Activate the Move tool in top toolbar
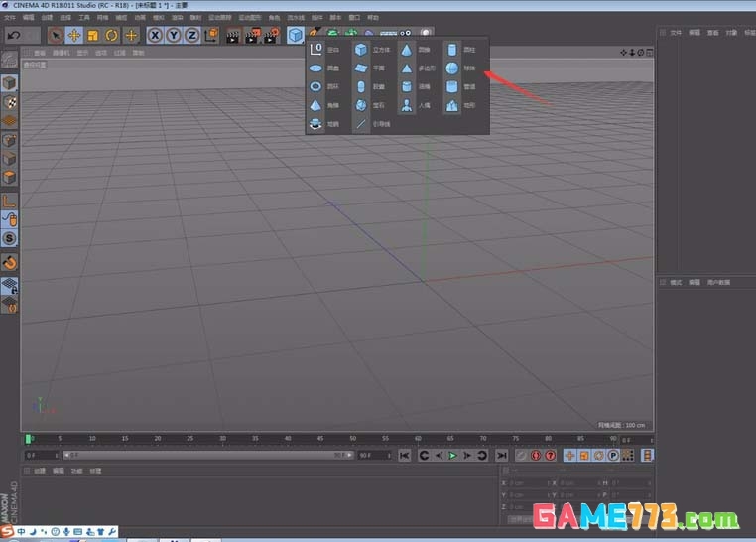The width and height of the screenshot is (756, 542). 74,35
